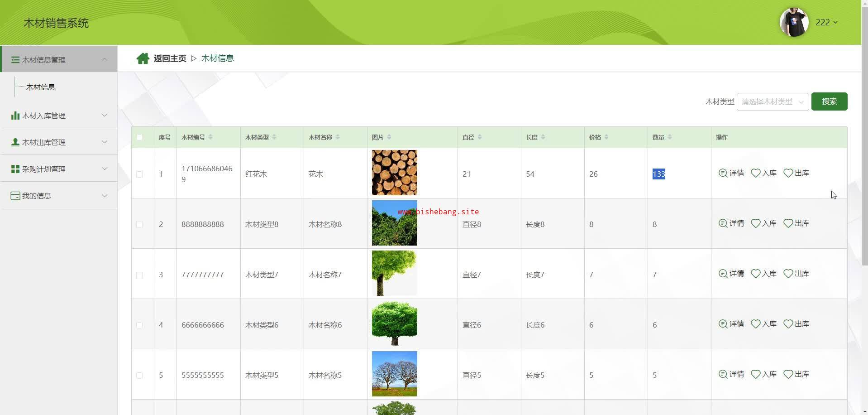Sort by 木材类型 column arrows
The image size is (868, 415).
[274, 137]
